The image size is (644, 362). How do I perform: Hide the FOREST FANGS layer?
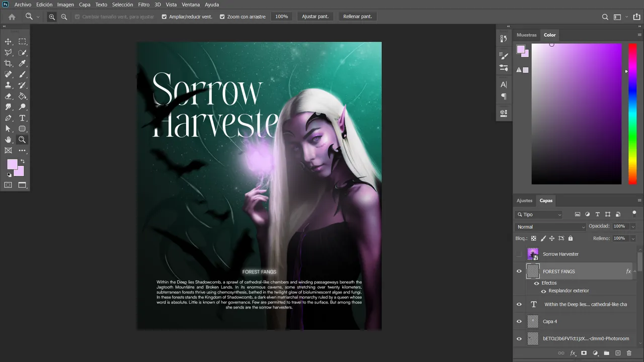click(x=519, y=271)
